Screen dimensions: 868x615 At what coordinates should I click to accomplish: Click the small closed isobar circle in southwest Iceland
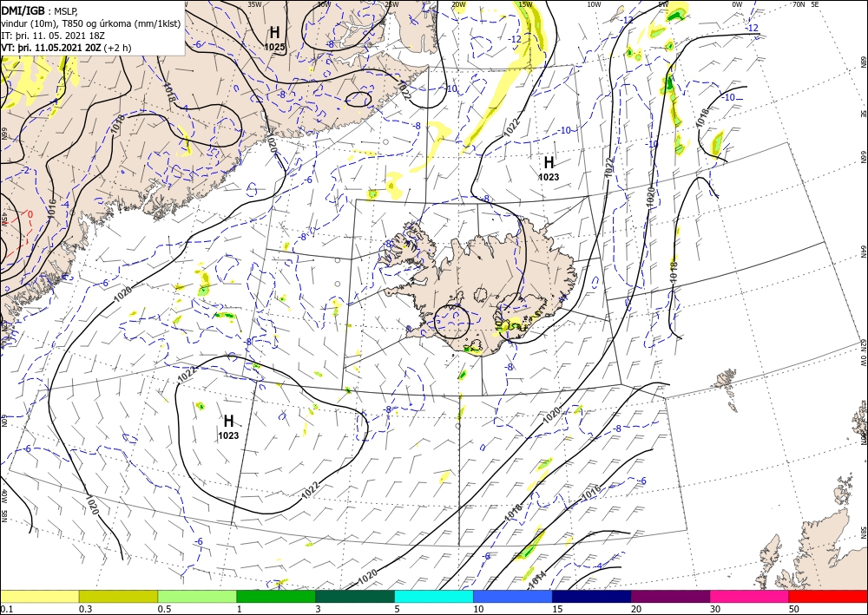click(451, 321)
